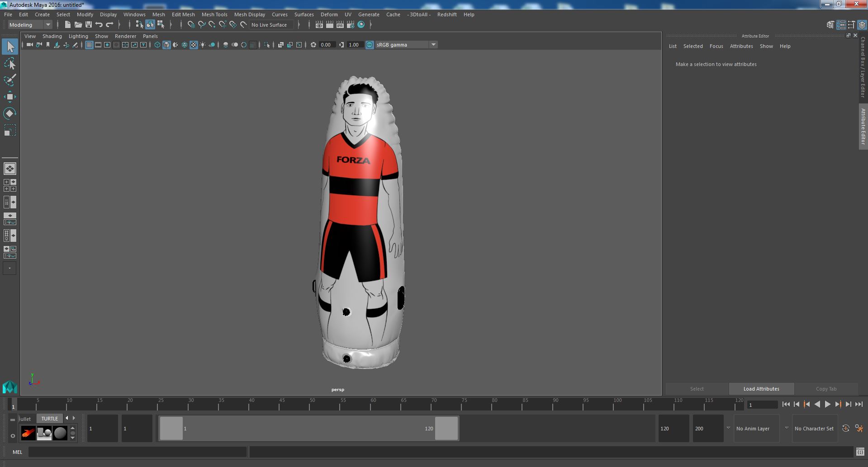Play the animation backwards

(817, 405)
